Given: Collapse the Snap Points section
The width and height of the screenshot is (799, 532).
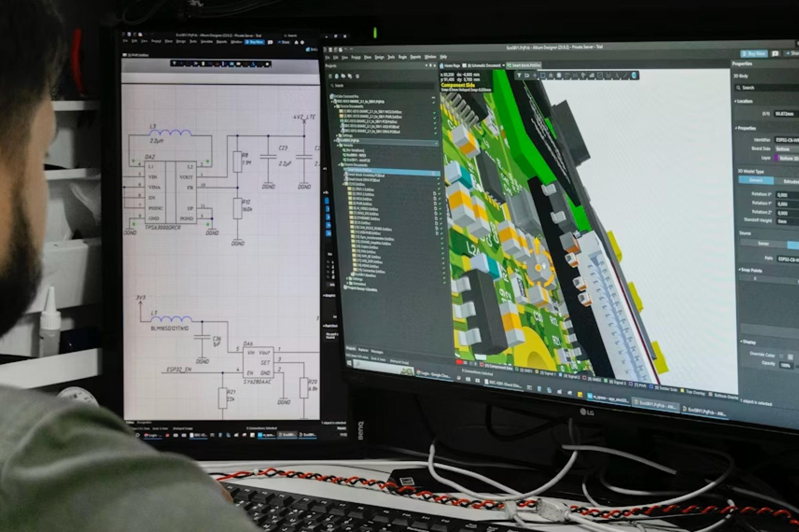Looking at the screenshot, I should (740, 270).
